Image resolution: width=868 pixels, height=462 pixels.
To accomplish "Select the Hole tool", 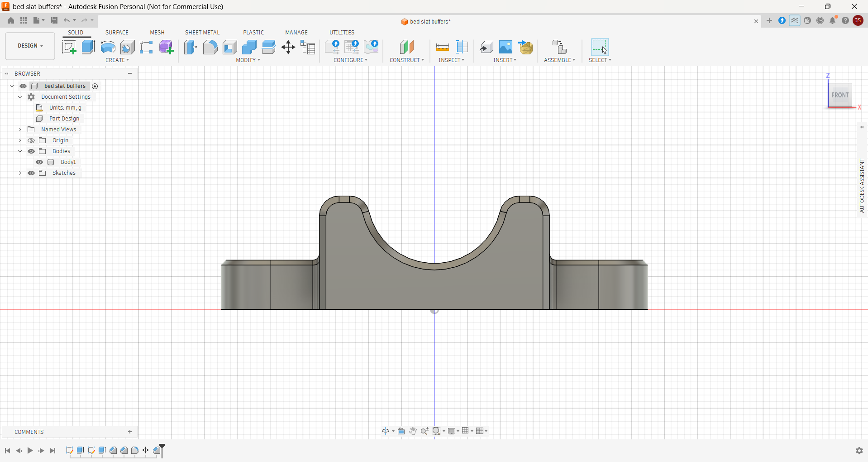I will pos(127,47).
